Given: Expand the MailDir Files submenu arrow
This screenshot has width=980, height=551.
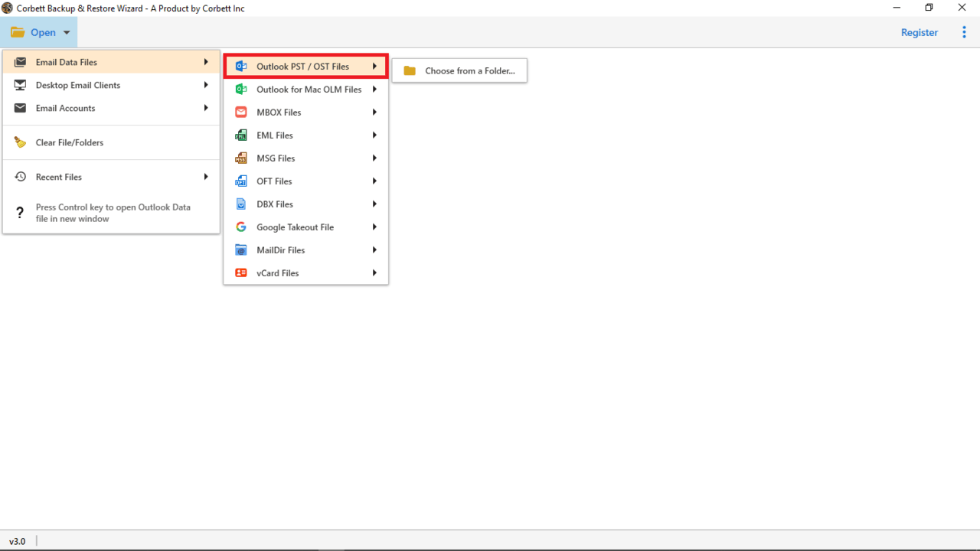Looking at the screenshot, I should [374, 250].
